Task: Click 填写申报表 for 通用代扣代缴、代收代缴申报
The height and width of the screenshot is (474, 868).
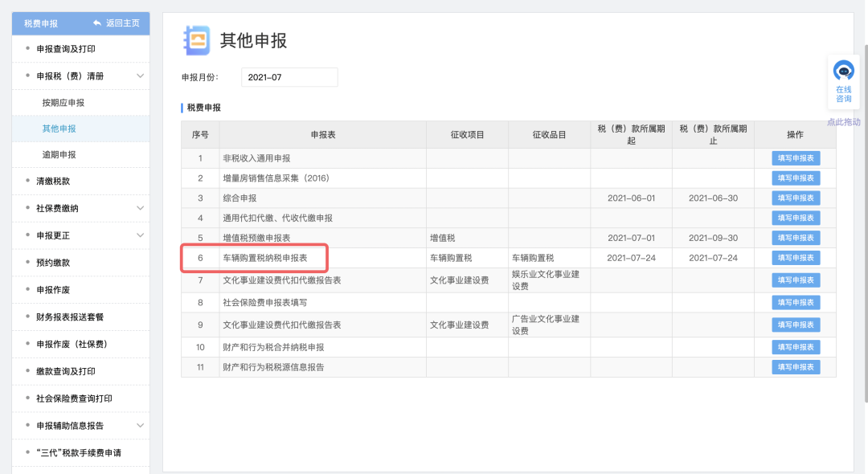Action: (x=796, y=218)
